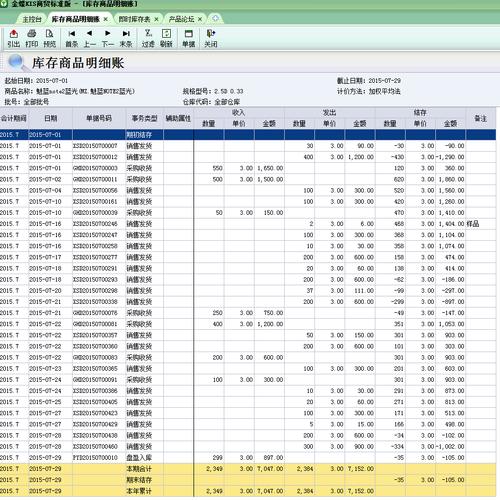500x500 pixels.
Task: Close the 库存商品明细账 tab
Action: [105, 19]
